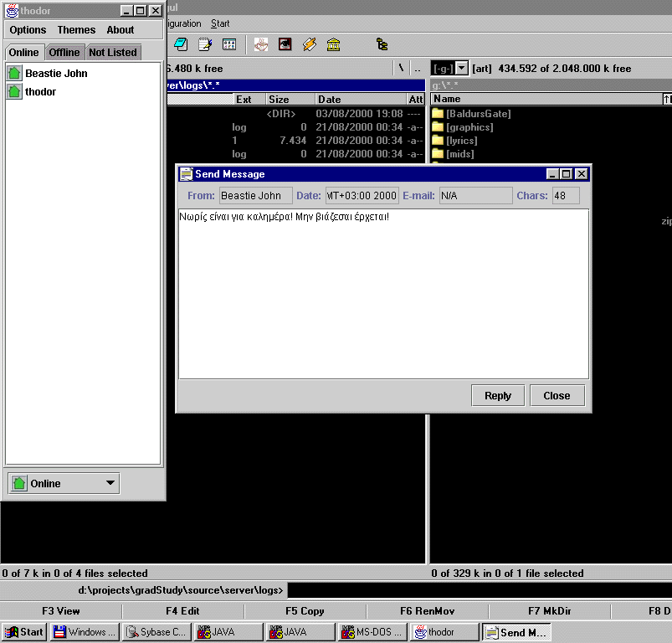Click the Send Message window title icon
Screen dimensions: 672x643
(187, 174)
